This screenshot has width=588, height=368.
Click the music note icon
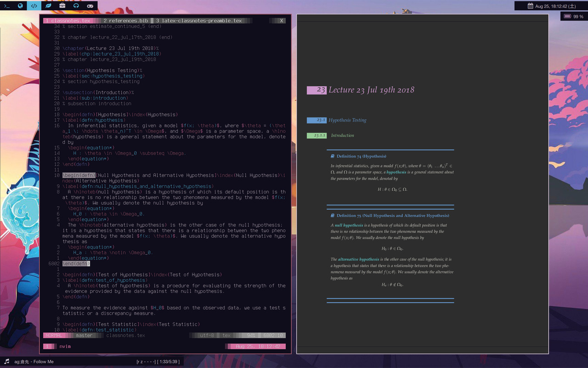tap(7, 362)
